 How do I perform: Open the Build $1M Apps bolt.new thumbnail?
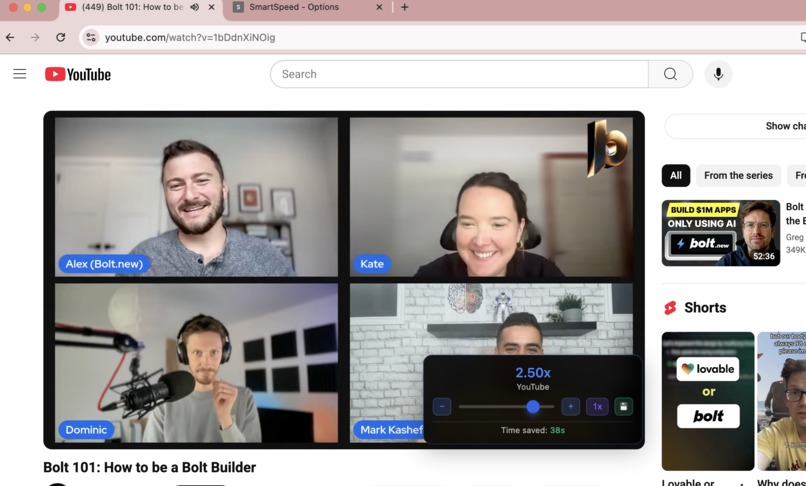click(721, 233)
